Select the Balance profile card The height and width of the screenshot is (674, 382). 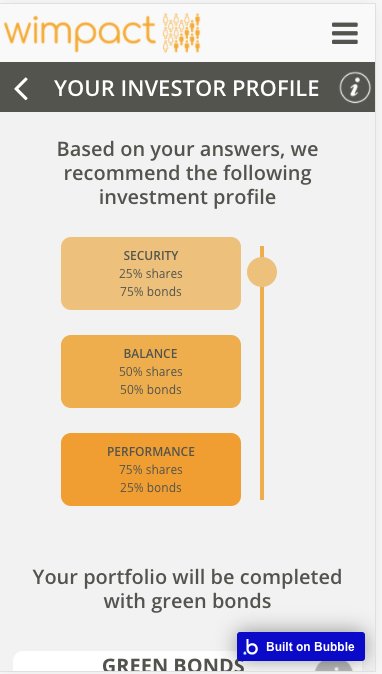point(151,371)
